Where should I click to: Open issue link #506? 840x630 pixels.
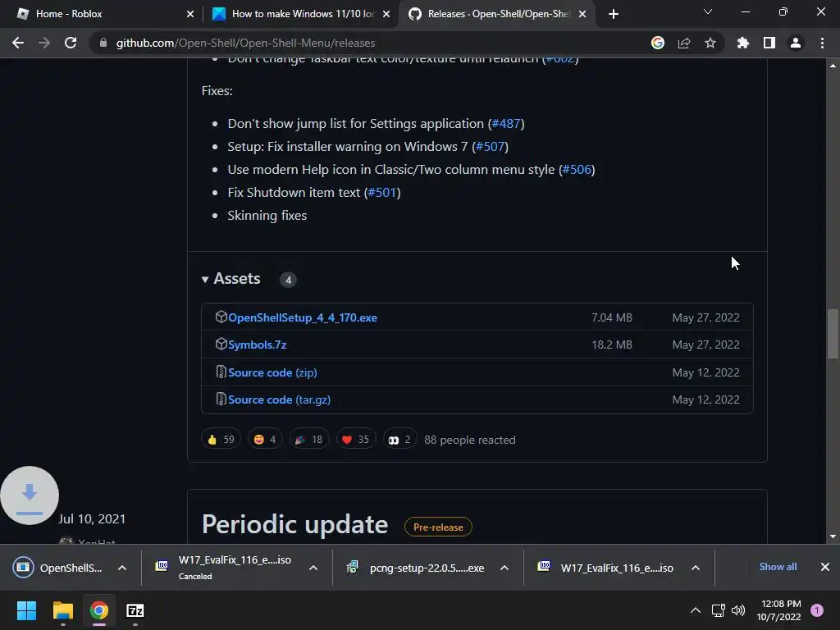[x=577, y=170]
